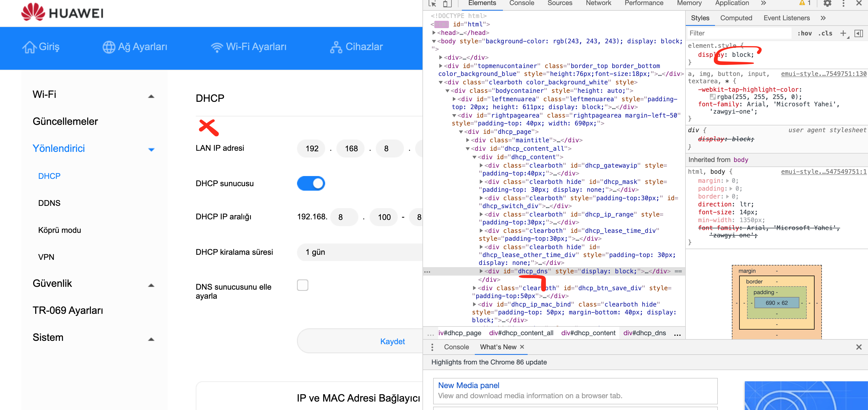Screen dimensions: 868x410
Task: Open VPN settings in sidebar
Action: coord(46,257)
